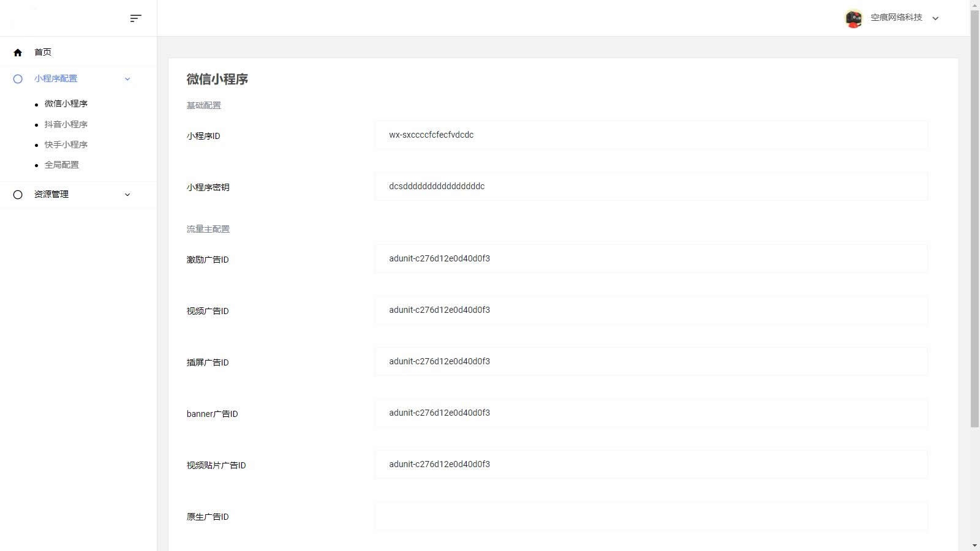This screenshot has width=980, height=551.
Task: Click into the 小程序密钥 input field
Action: [x=650, y=187]
